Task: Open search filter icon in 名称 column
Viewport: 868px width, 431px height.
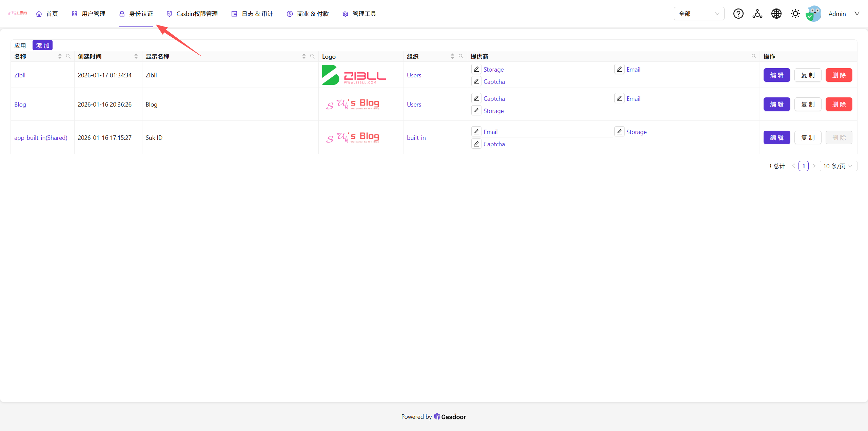Action: tap(68, 56)
